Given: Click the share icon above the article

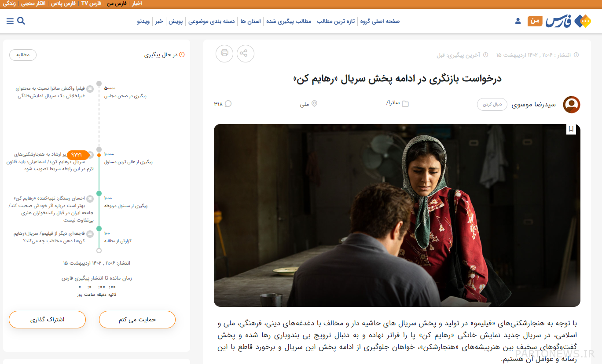Looking at the screenshot, I should [x=245, y=54].
